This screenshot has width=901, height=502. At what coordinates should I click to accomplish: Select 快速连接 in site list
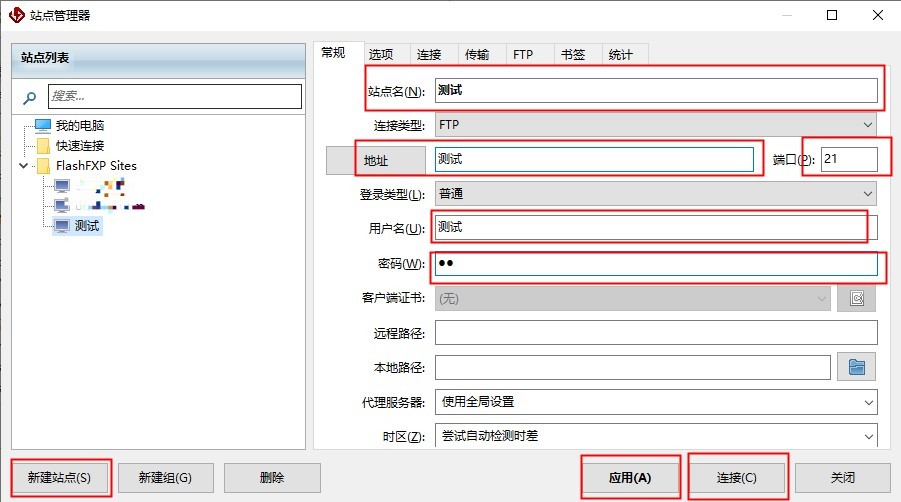pyautogui.click(x=80, y=145)
